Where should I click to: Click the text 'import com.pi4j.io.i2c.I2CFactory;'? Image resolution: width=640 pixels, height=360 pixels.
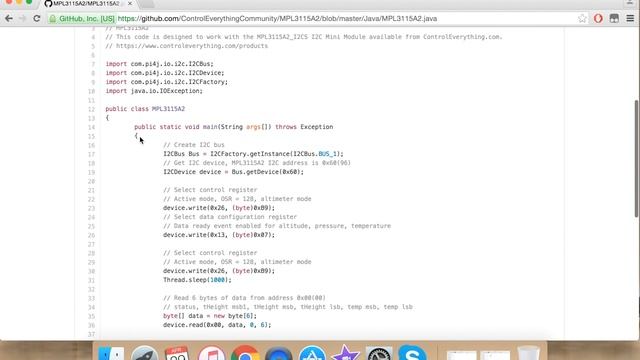tap(167, 82)
